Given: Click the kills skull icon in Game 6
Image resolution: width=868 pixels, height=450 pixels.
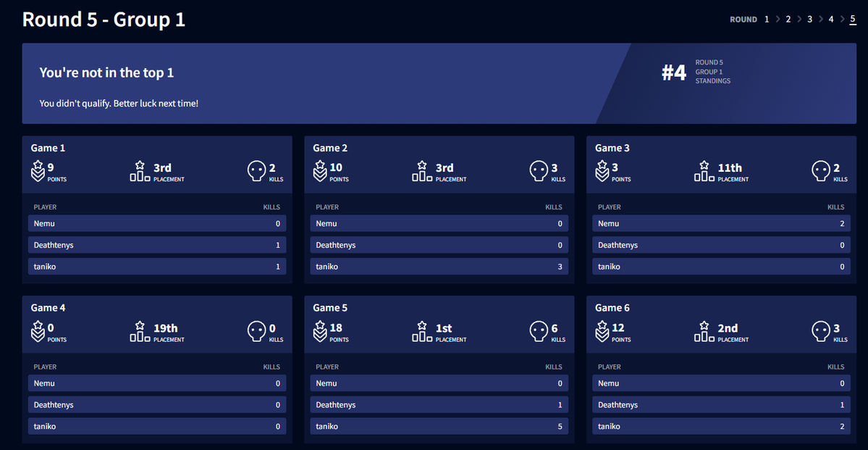Looking at the screenshot, I should (x=822, y=331).
